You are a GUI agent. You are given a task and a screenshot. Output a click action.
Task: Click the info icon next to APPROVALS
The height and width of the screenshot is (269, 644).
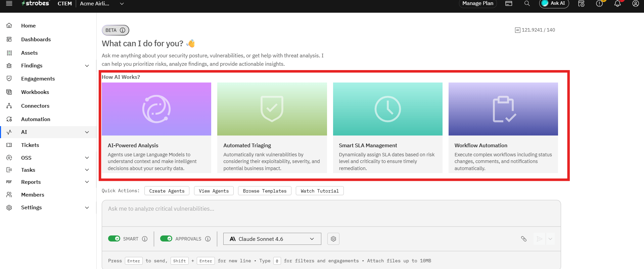click(208, 239)
